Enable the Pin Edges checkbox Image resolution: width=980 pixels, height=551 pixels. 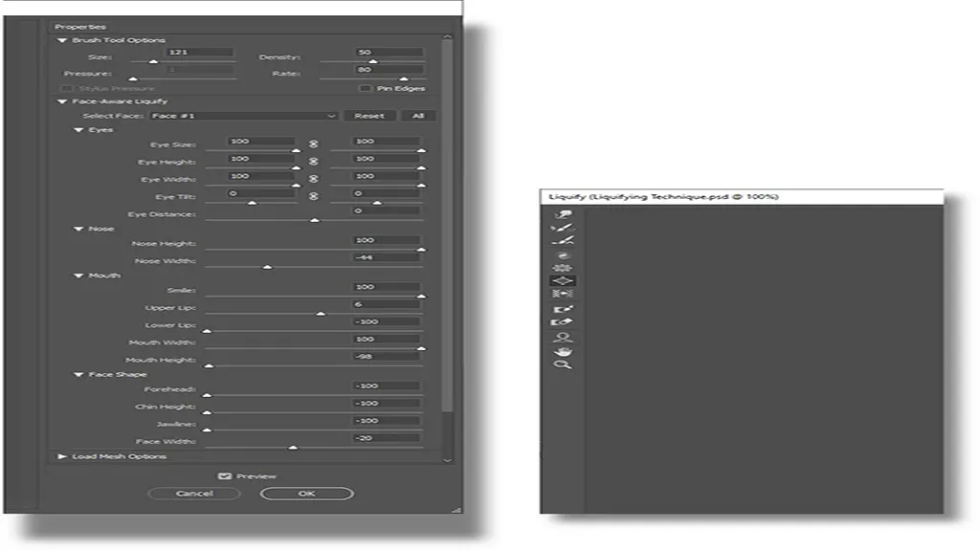(x=365, y=89)
